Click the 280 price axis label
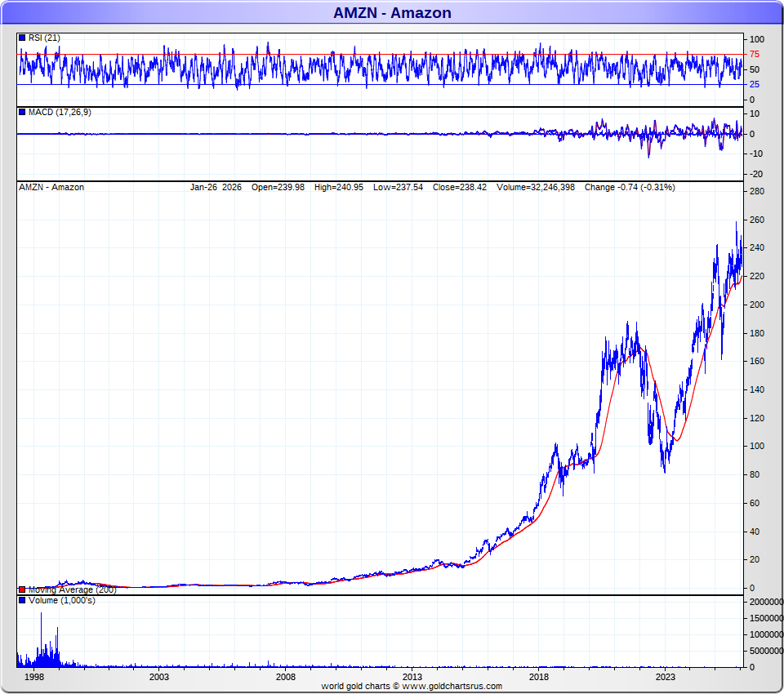The width and height of the screenshot is (784, 694). pos(756,191)
